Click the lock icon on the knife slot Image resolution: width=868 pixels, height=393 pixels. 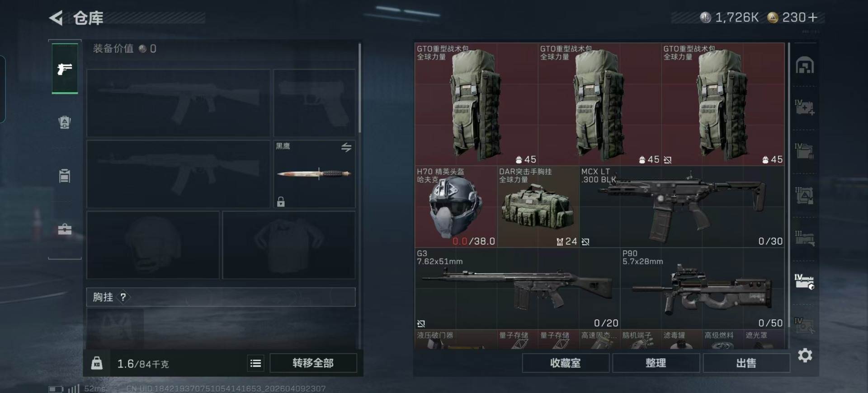pos(281,201)
